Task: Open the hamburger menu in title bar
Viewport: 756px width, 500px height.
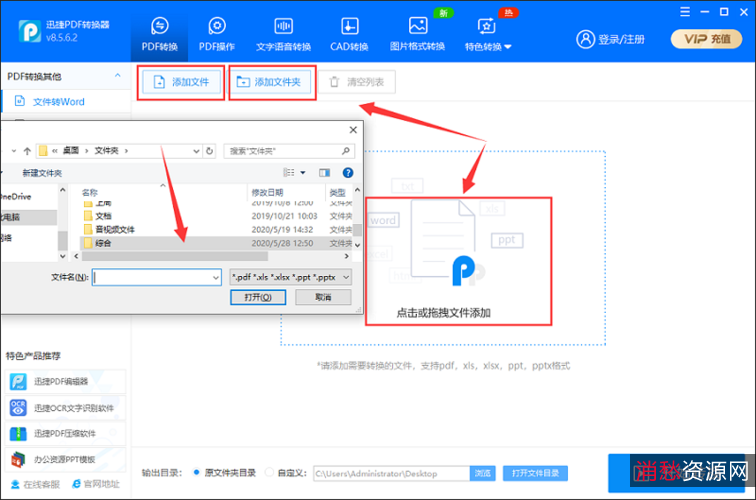Action: [x=685, y=12]
